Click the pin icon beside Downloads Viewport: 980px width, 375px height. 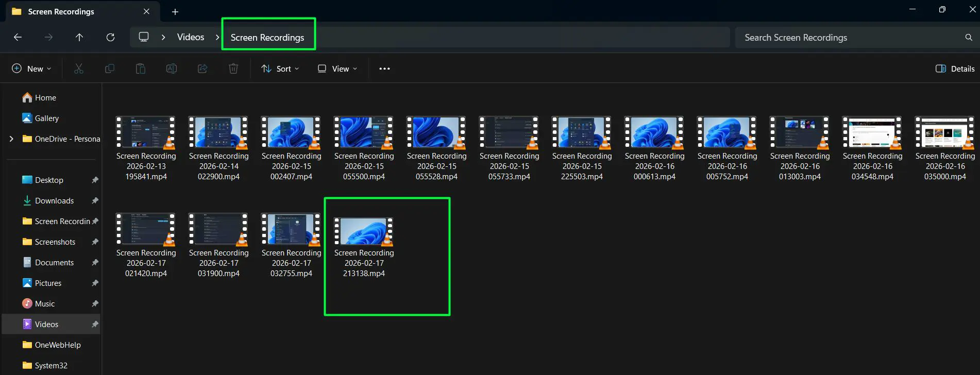click(95, 200)
